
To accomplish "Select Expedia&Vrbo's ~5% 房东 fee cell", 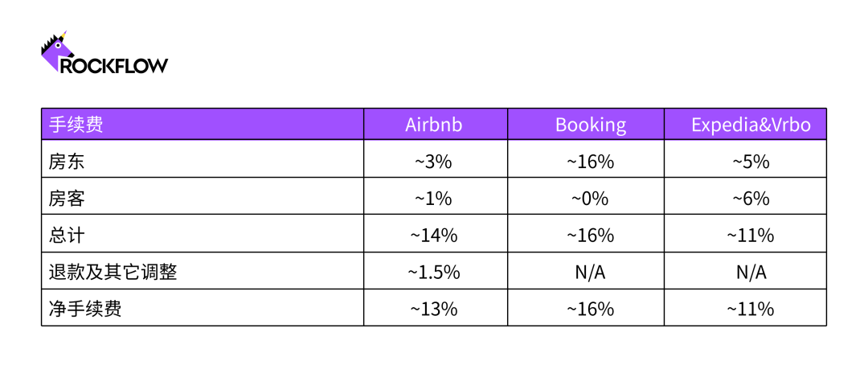I will pyautogui.click(x=751, y=162).
